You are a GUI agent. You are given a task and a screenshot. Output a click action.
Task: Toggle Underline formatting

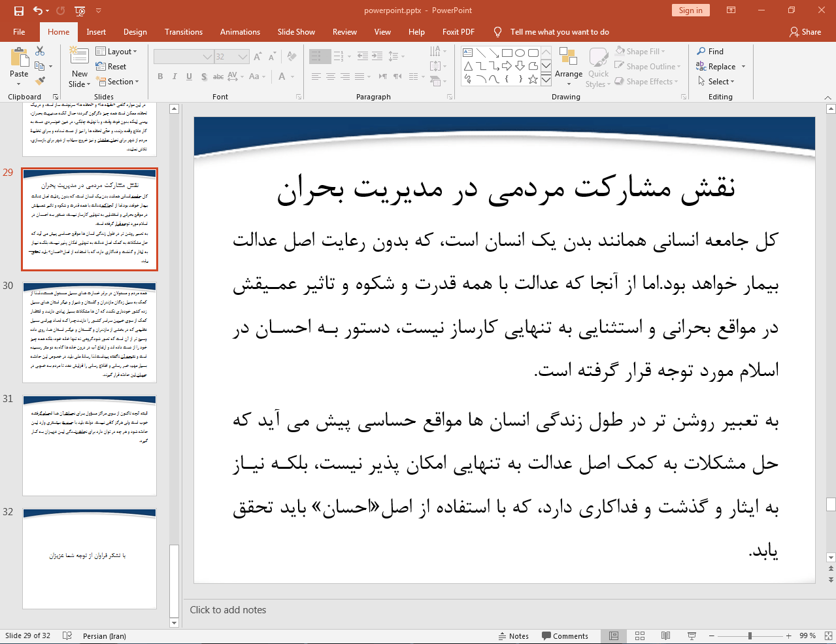coord(189,76)
